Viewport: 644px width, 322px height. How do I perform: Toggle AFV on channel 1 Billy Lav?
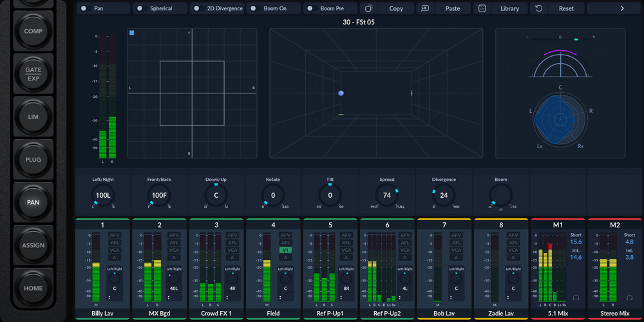(115, 235)
